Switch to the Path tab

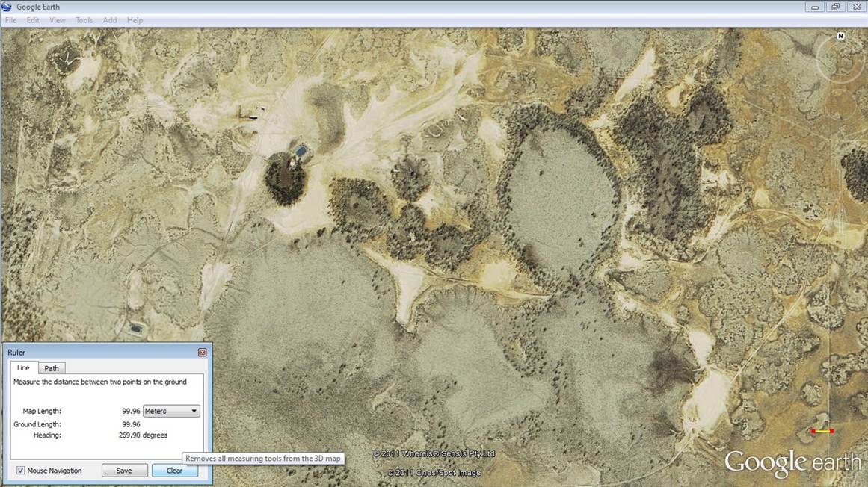[x=51, y=367]
